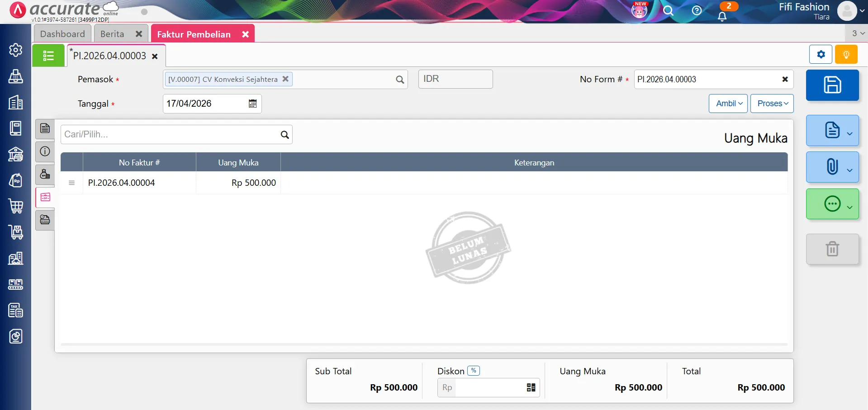Open the Diskon calculator icon
The height and width of the screenshot is (410, 868).
pyautogui.click(x=531, y=387)
